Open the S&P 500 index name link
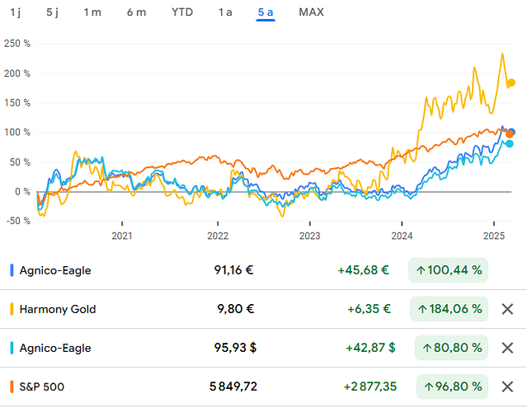532x412 pixels. click(x=44, y=386)
